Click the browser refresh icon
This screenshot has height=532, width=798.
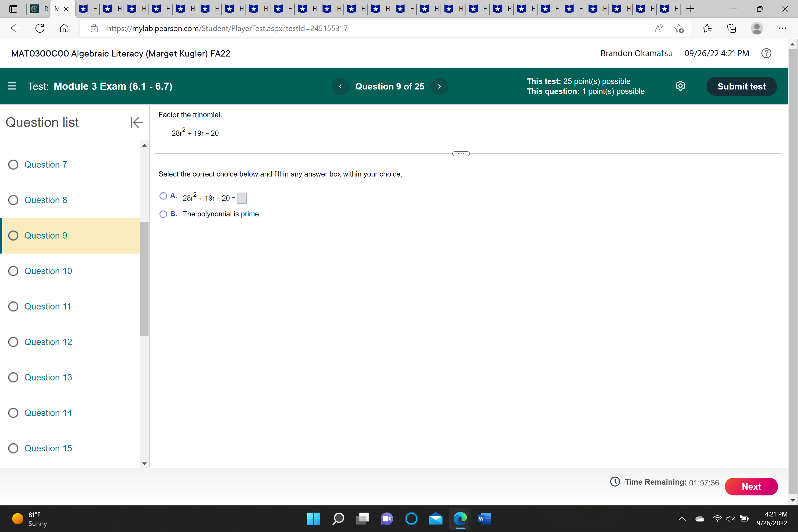click(40, 28)
